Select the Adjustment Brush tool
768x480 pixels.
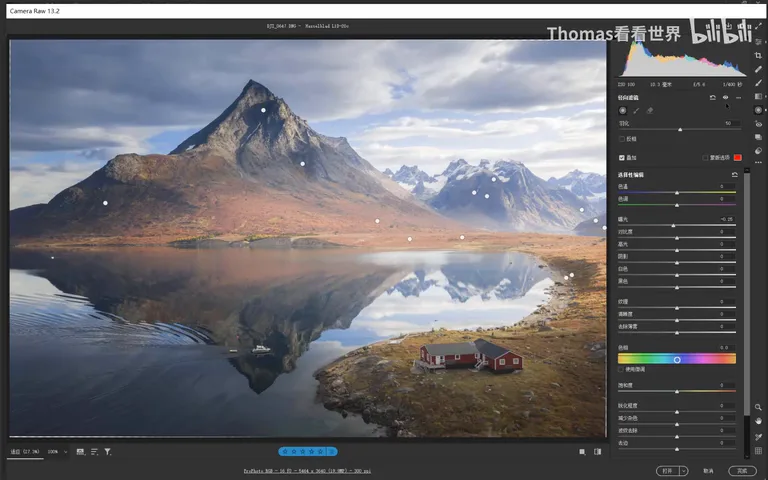(758, 83)
